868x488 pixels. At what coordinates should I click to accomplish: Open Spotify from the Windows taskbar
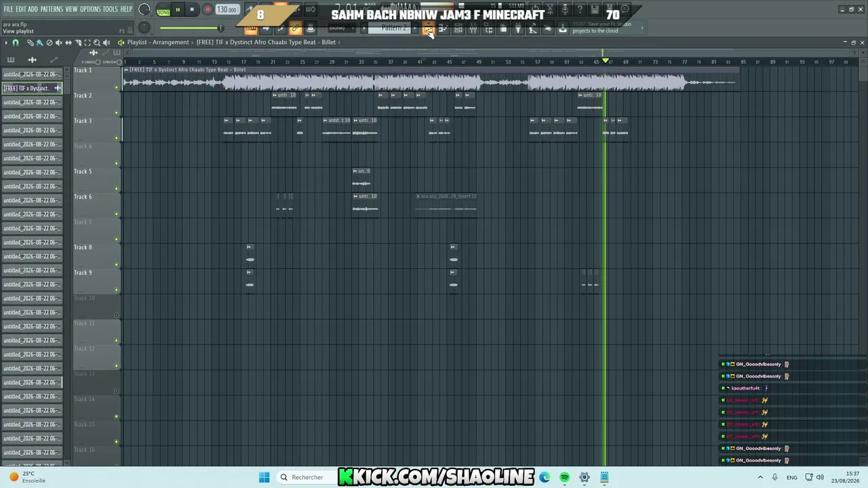point(564,477)
